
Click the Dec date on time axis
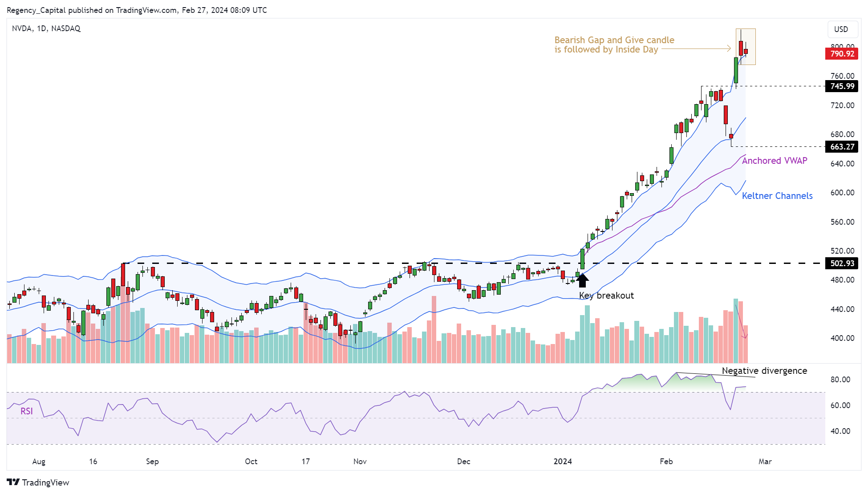(463, 462)
